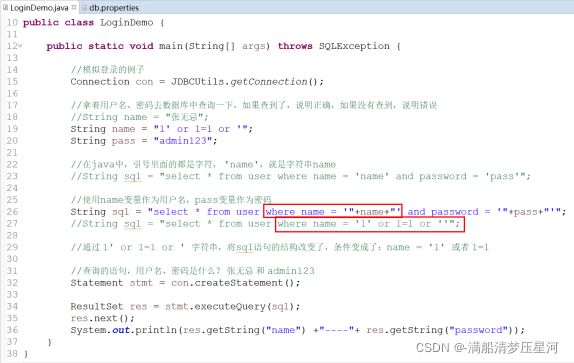Click line number 26 in the gutter
This screenshot has width=574, height=363.
click(x=12, y=212)
